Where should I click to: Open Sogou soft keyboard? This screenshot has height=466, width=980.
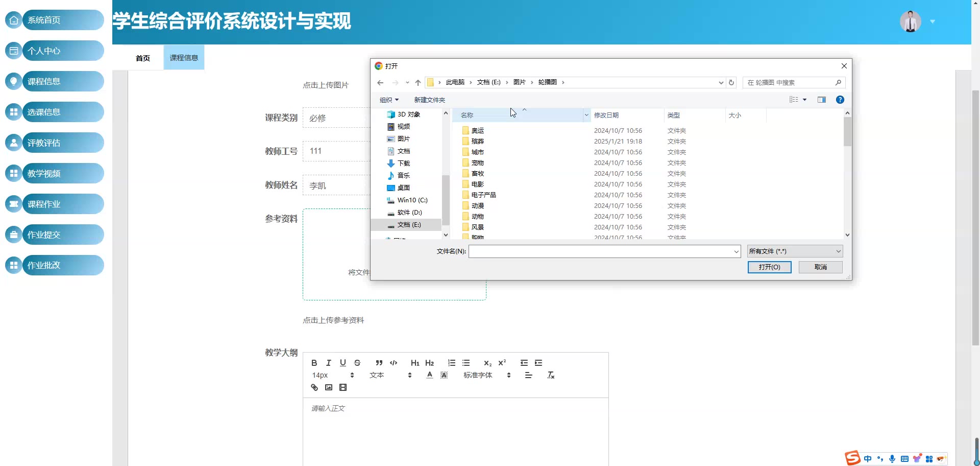click(x=904, y=459)
